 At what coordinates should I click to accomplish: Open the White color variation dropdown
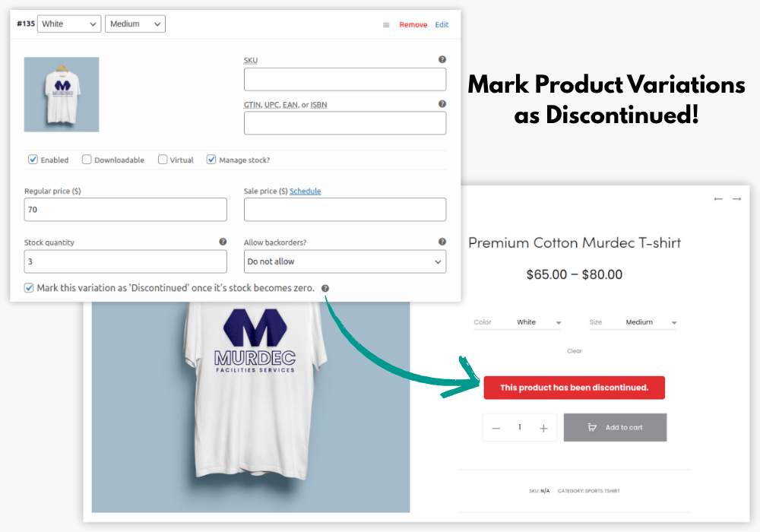tap(69, 24)
